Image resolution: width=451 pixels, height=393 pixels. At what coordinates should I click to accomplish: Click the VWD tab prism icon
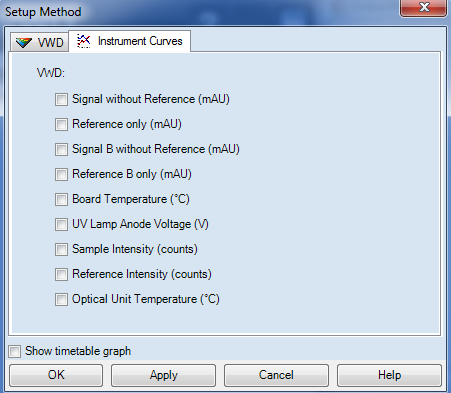pos(24,43)
